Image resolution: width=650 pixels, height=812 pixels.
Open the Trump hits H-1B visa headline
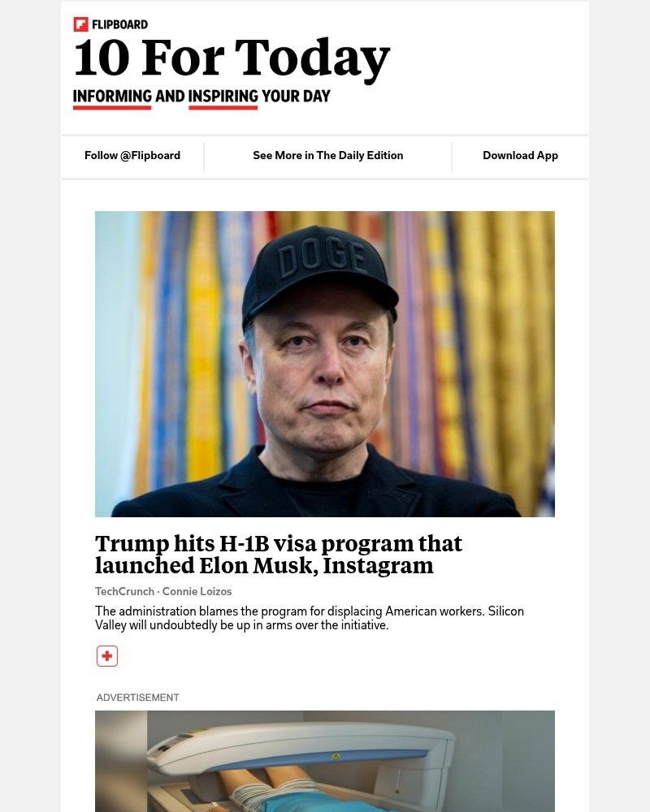279,554
